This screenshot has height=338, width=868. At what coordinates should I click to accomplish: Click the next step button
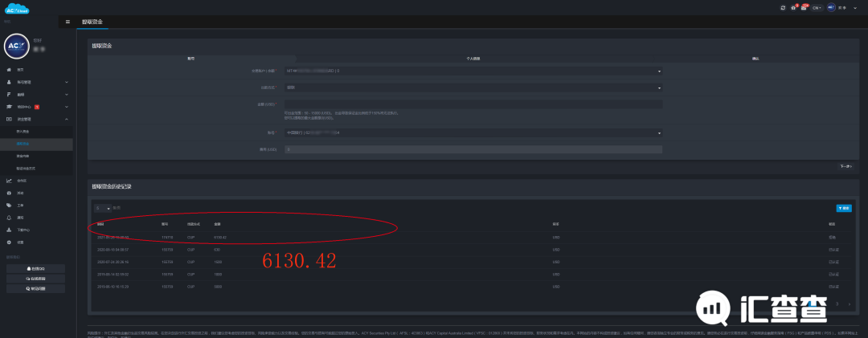point(845,166)
